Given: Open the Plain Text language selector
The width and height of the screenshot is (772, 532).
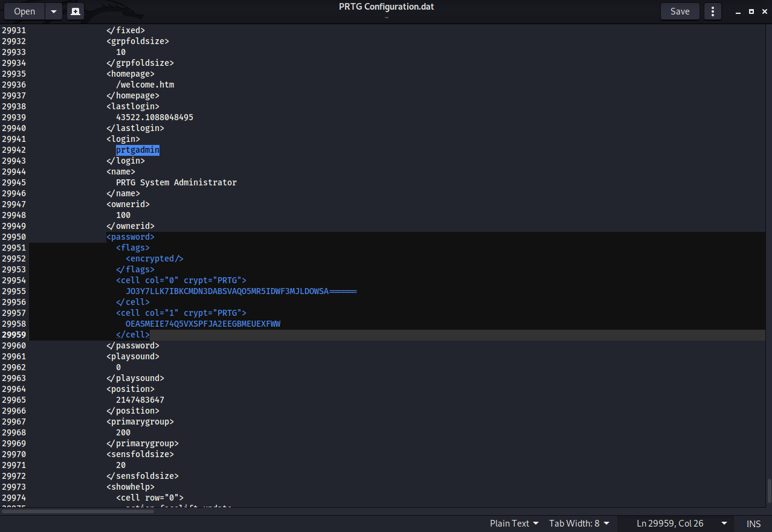Looking at the screenshot, I should (514, 524).
